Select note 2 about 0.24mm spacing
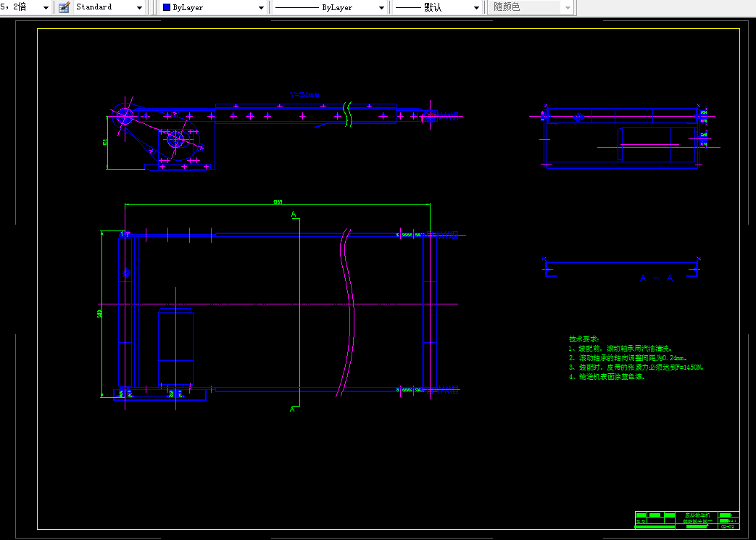Screen dimensions: 756x540 pyautogui.click(x=628, y=358)
